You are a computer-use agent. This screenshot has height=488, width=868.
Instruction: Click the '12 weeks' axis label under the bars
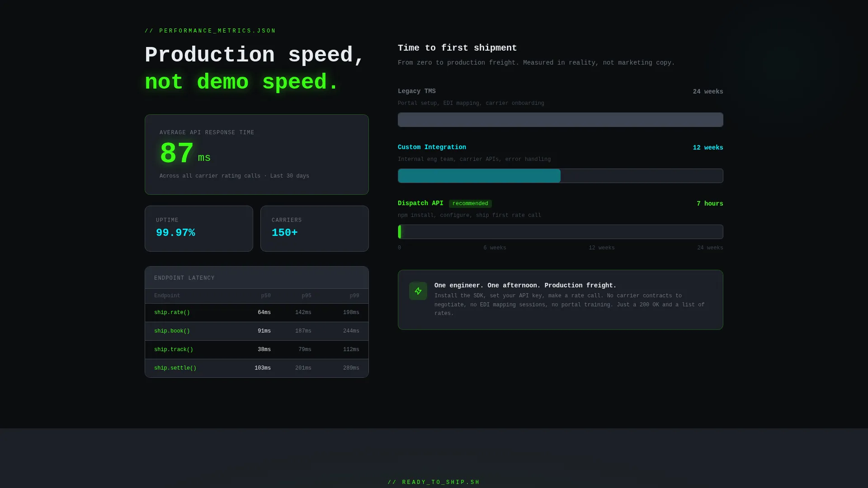602,248
